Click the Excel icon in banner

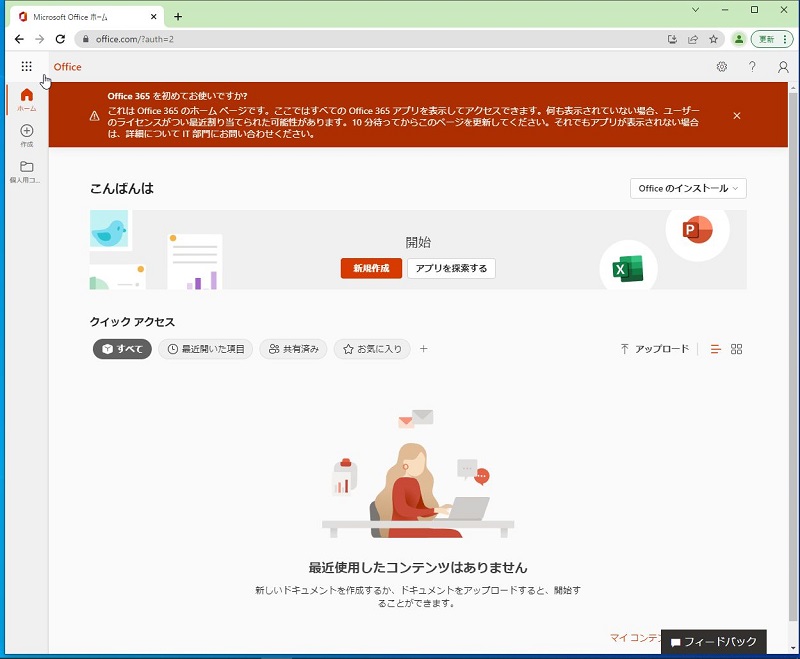pyautogui.click(x=628, y=269)
